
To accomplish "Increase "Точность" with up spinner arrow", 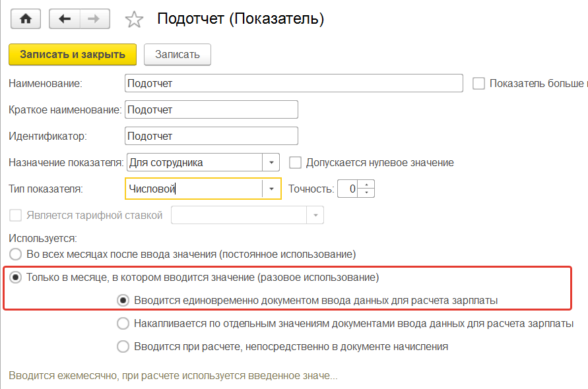I will 368,185.
